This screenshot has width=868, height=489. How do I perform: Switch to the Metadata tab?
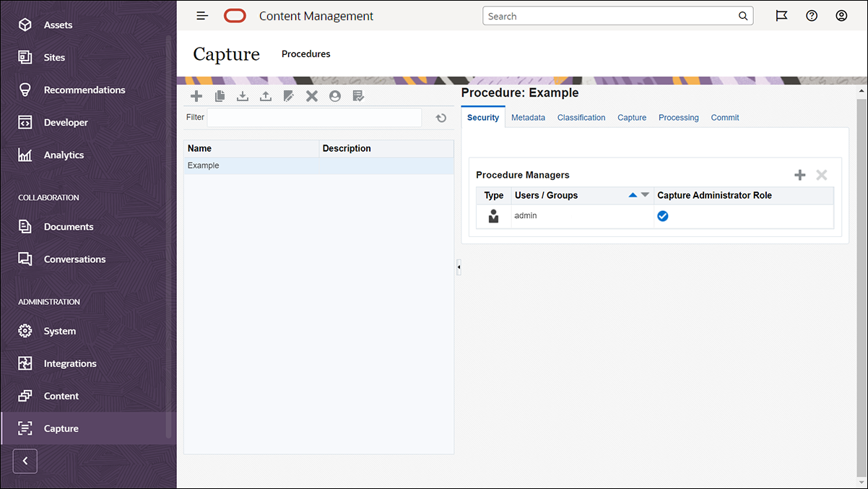click(x=528, y=117)
